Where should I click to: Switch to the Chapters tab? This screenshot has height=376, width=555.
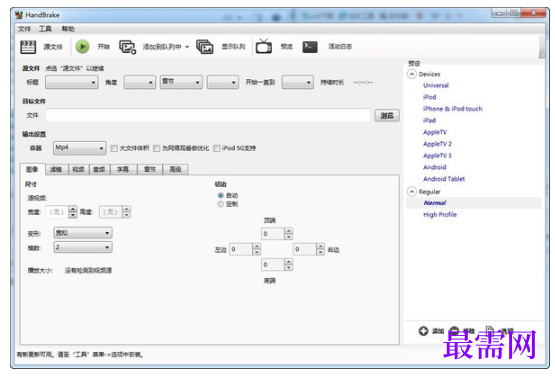pos(150,170)
